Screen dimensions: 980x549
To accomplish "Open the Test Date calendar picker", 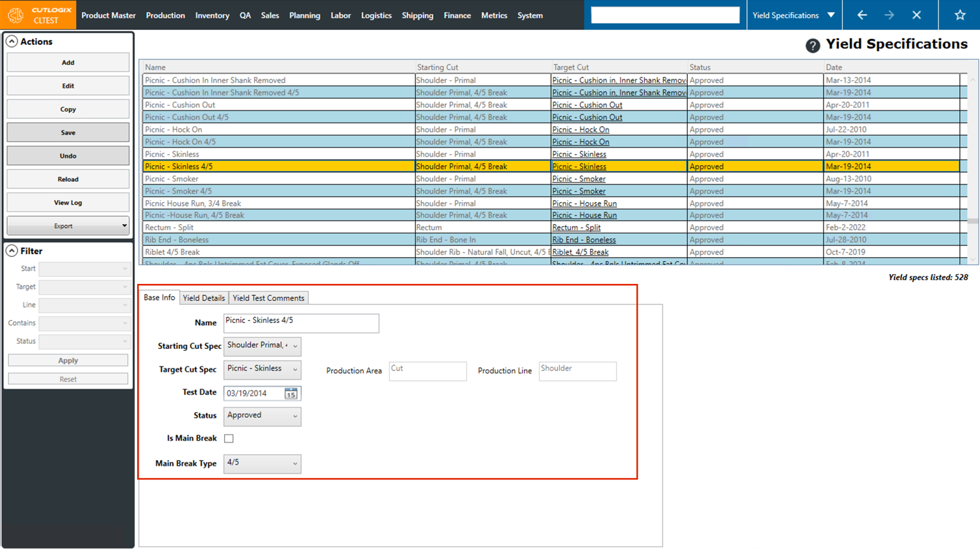I will (291, 394).
